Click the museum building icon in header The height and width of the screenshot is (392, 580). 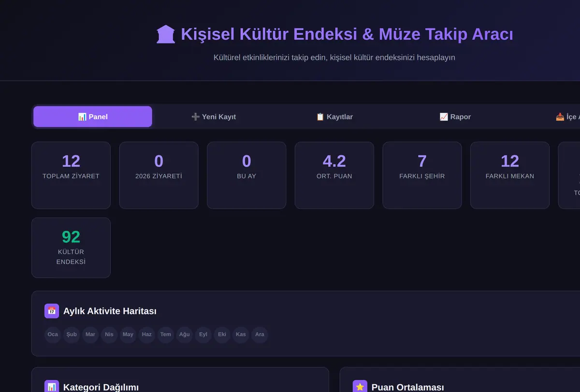(x=166, y=34)
